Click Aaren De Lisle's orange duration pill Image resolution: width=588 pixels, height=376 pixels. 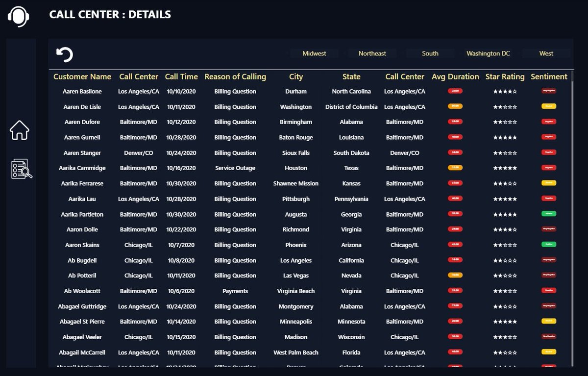[455, 106]
